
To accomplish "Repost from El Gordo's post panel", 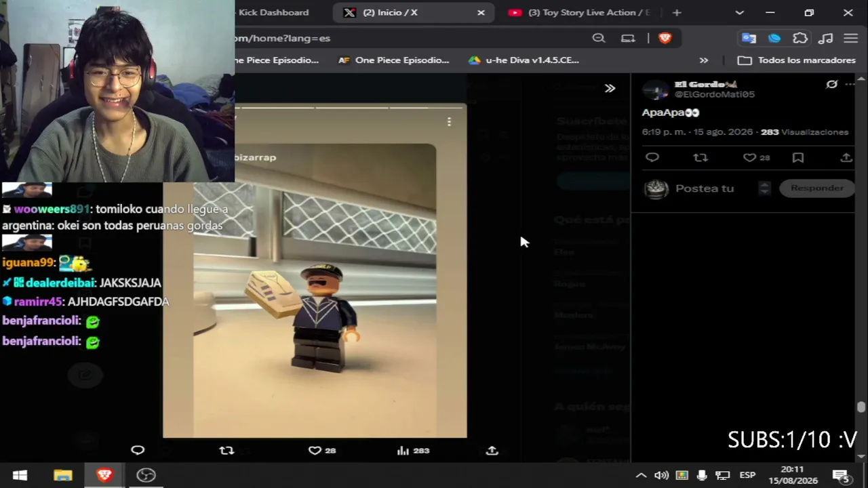I will point(701,157).
